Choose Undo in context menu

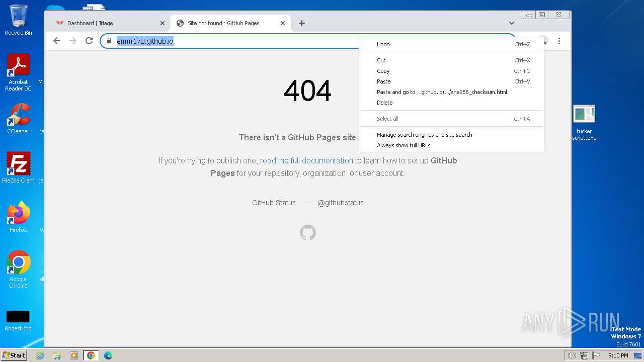(451, 44)
